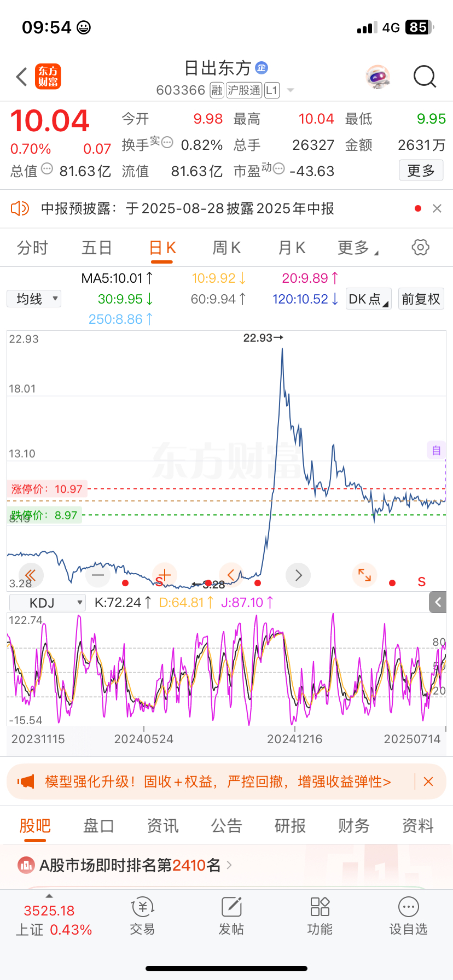Tap the fast-backward double chevron chart button
The image size is (453, 980).
[31, 575]
